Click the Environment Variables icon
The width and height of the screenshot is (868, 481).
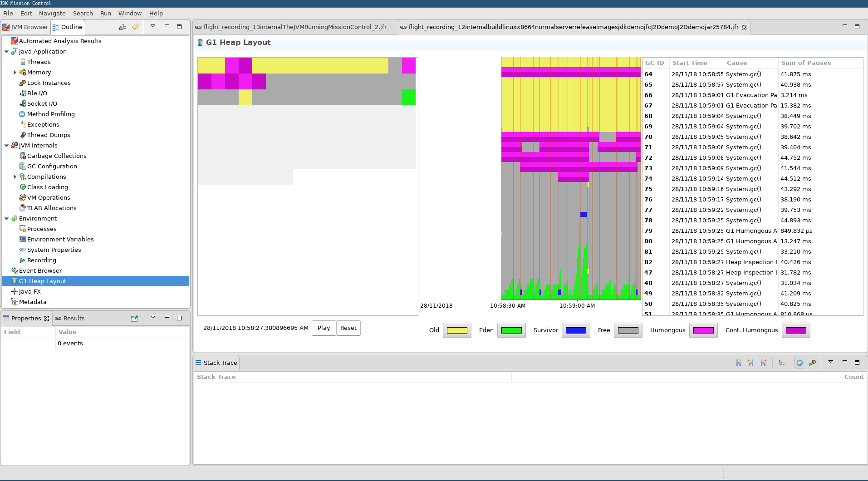click(x=23, y=239)
